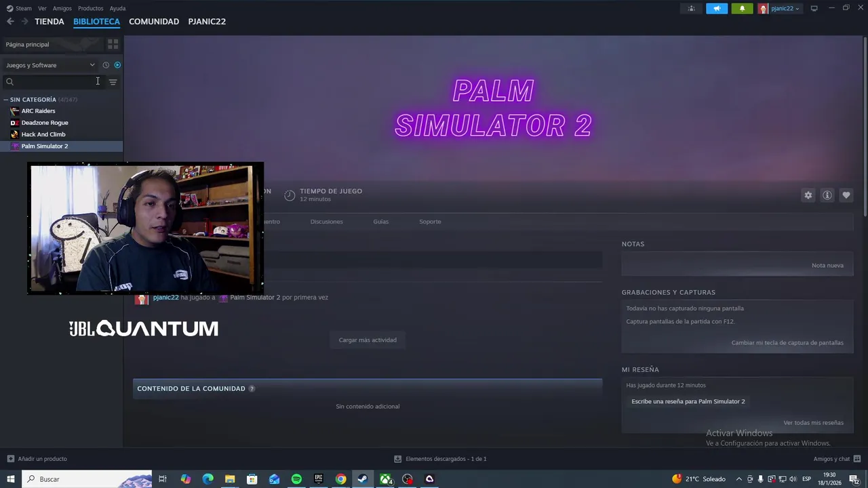The image size is (868, 488).
Task: Open the COMUNIDAD tab
Action: point(154,22)
